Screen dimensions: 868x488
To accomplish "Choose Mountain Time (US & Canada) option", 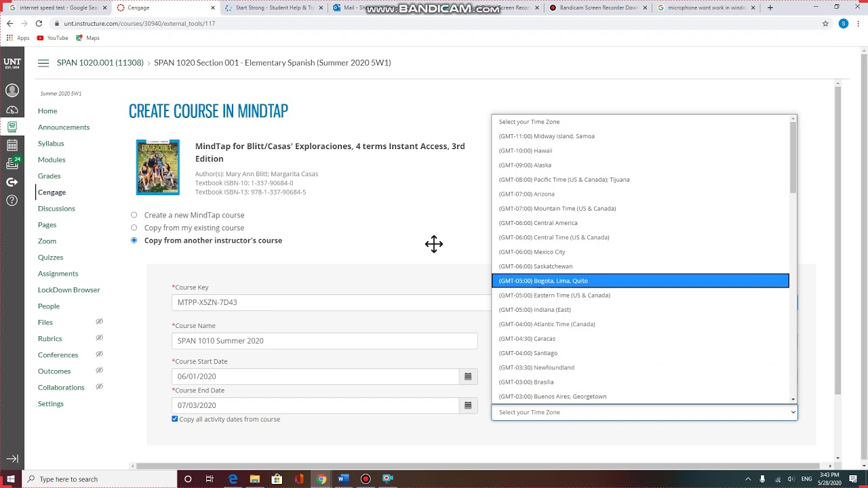I will point(640,208).
